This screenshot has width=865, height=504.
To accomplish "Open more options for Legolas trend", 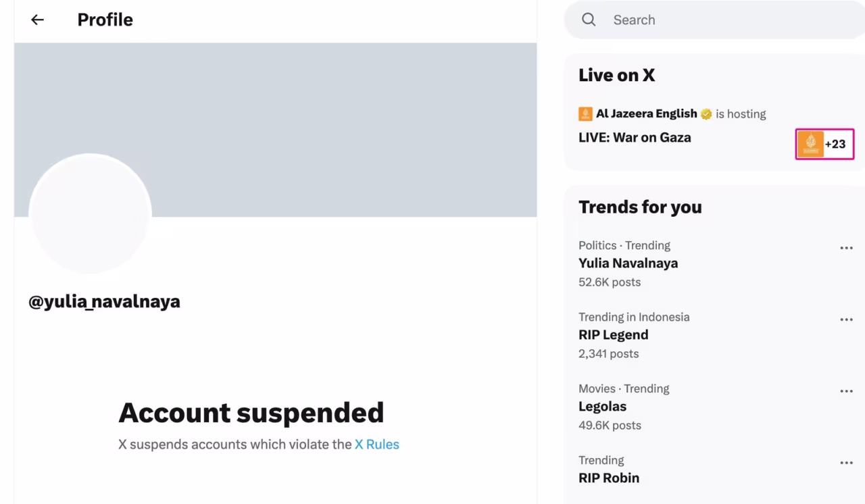I will (846, 391).
